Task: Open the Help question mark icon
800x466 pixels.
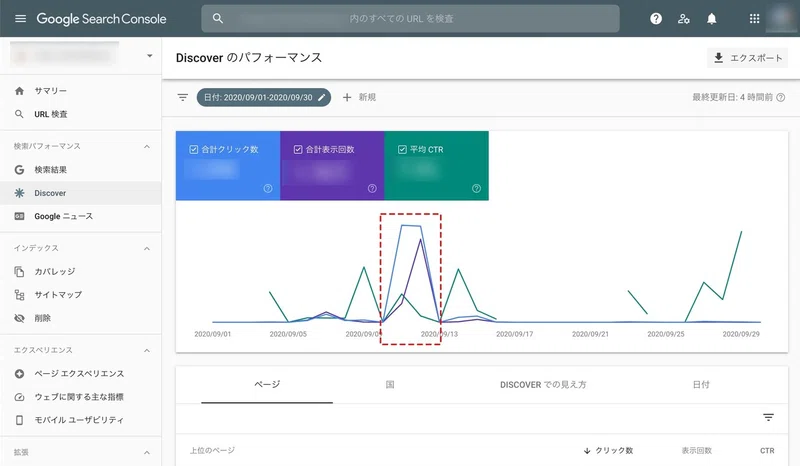Action: click(x=656, y=19)
